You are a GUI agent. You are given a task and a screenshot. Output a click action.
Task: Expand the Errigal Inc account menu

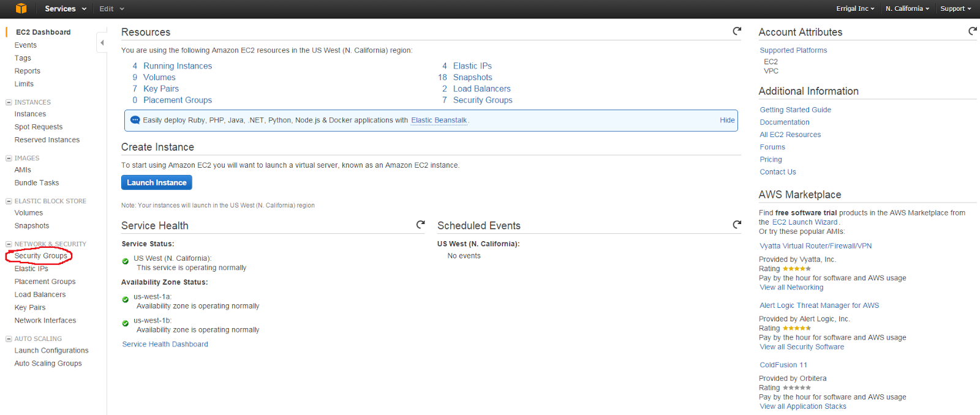[x=855, y=9]
